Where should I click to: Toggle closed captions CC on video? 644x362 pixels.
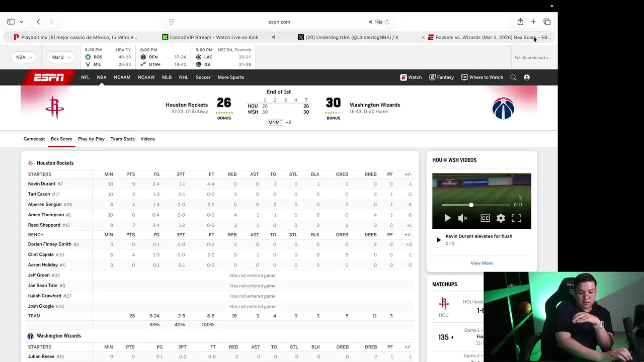[x=485, y=218]
